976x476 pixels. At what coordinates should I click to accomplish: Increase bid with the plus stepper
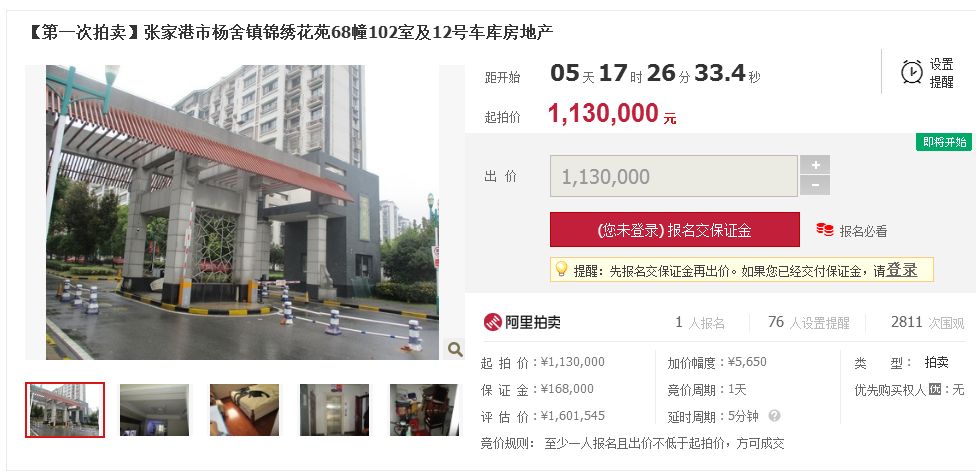click(x=815, y=165)
